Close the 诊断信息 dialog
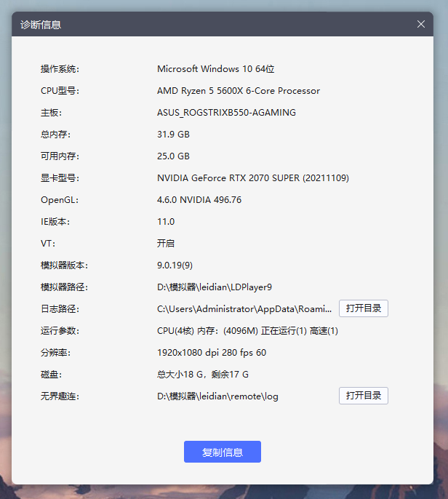This screenshot has width=448, height=499. [421, 24]
